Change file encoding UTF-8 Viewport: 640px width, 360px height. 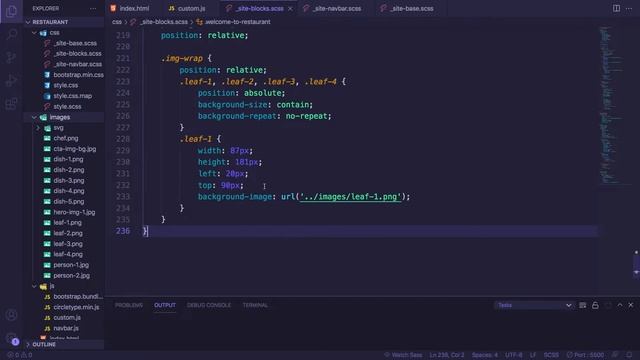[513, 355]
